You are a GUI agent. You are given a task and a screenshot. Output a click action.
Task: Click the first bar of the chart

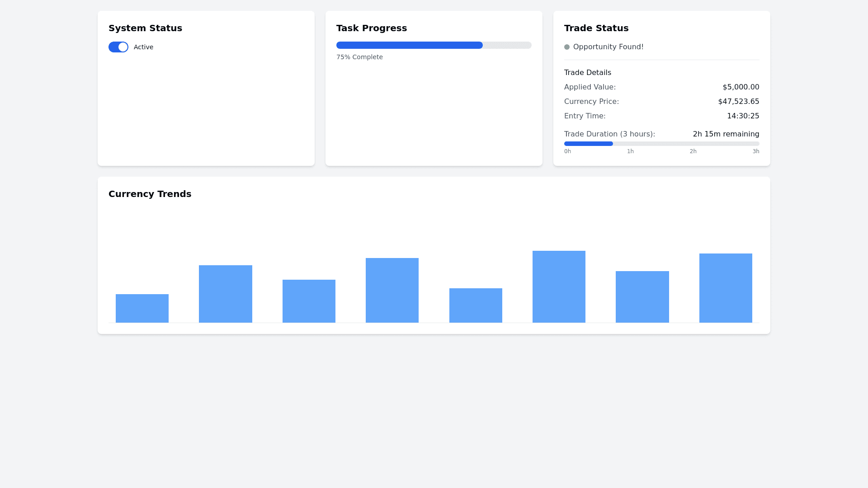point(142,308)
